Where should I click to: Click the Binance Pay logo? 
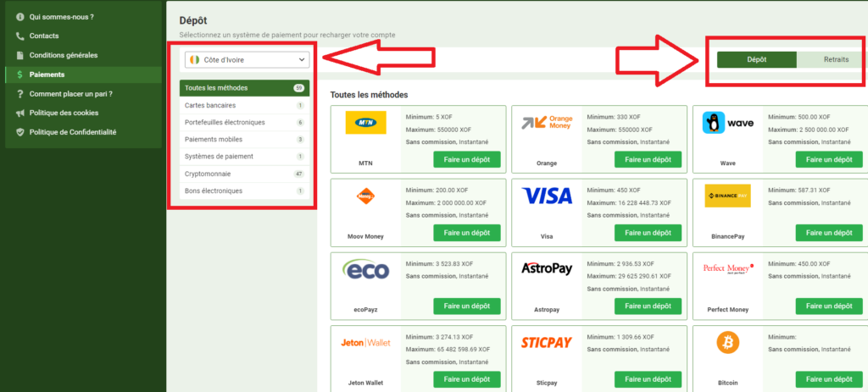(x=727, y=196)
